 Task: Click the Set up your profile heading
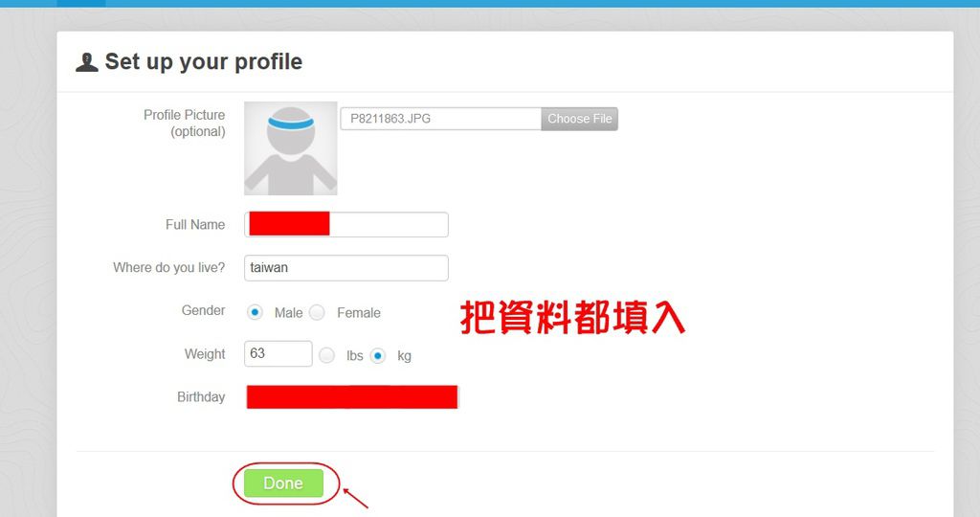click(x=204, y=62)
